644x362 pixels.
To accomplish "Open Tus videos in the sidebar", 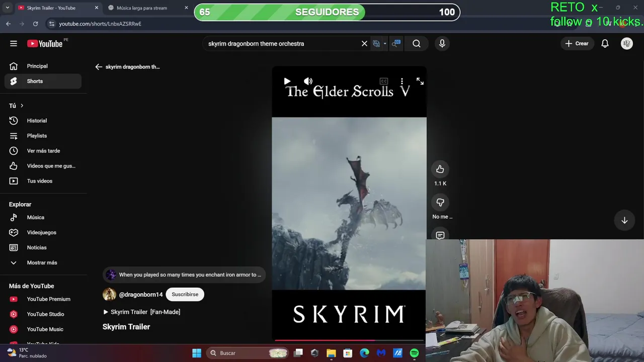I will point(43,181).
